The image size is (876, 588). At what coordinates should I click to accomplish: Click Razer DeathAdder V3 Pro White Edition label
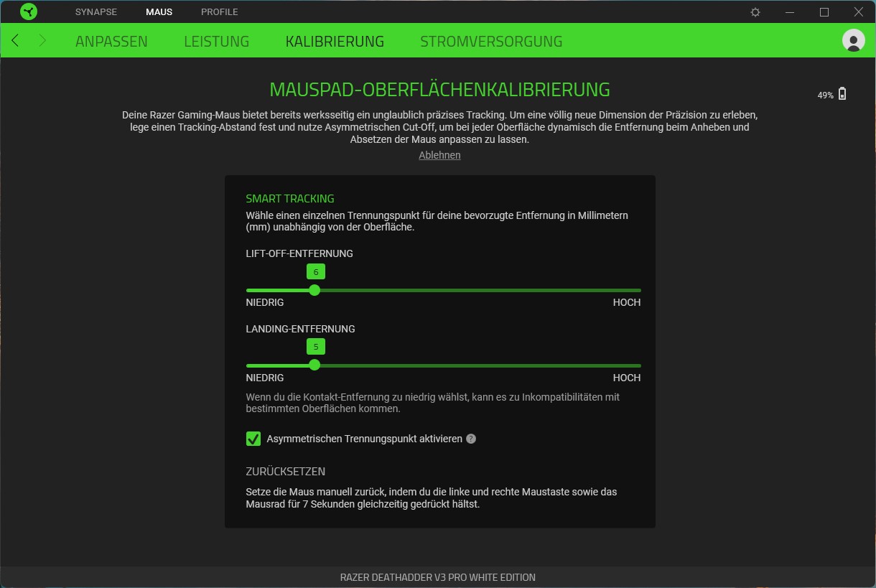(438, 577)
